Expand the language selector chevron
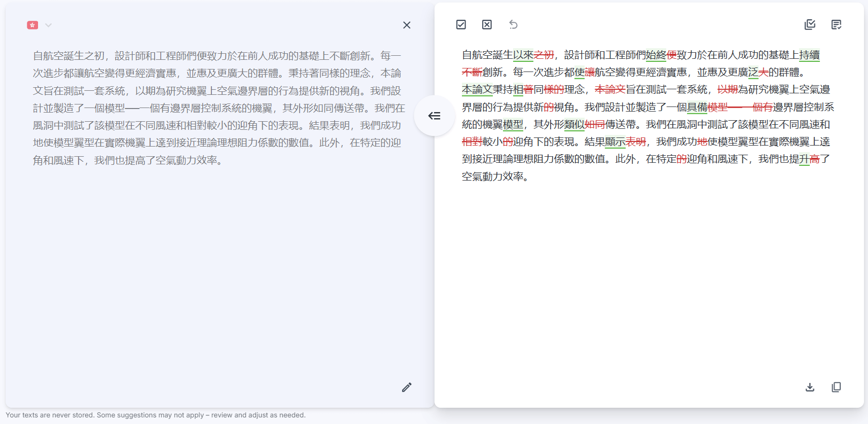 point(48,25)
